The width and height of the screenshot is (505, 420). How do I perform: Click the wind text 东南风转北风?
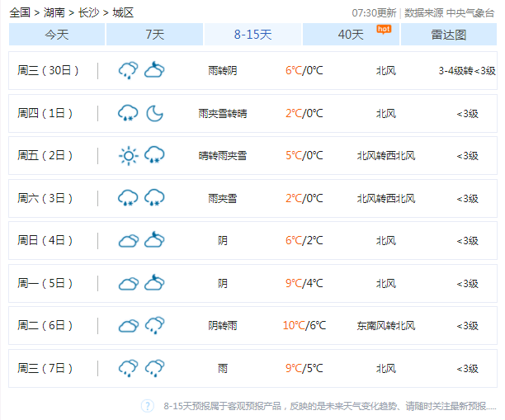[x=386, y=326]
